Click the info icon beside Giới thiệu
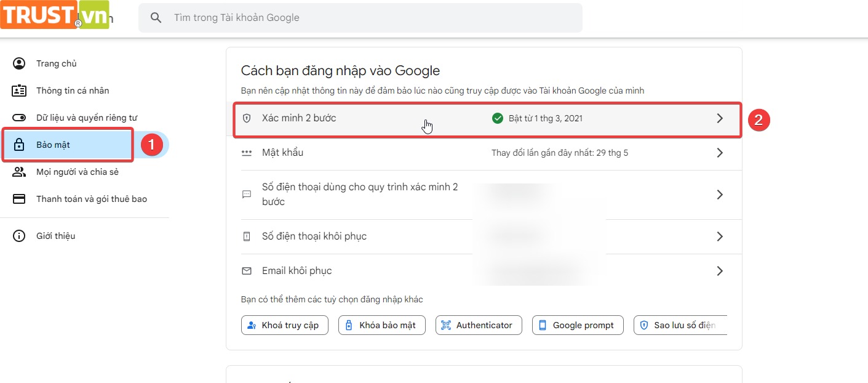The width and height of the screenshot is (868, 383). 19,236
